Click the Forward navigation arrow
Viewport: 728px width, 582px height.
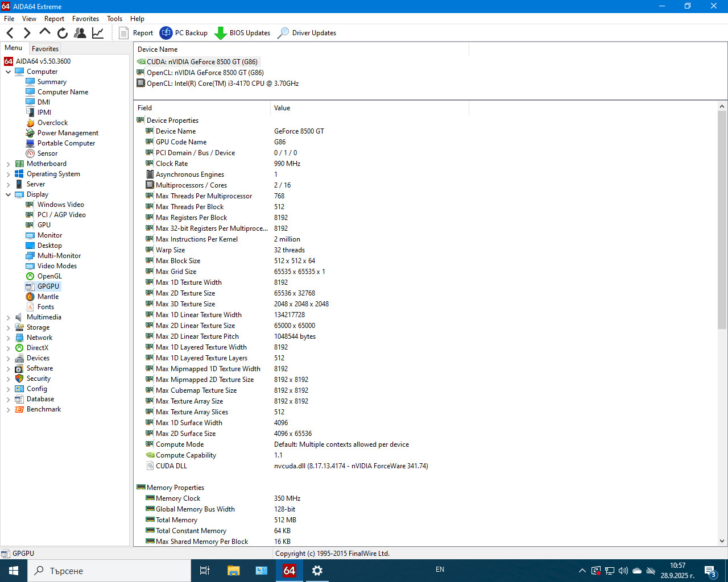(27, 33)
